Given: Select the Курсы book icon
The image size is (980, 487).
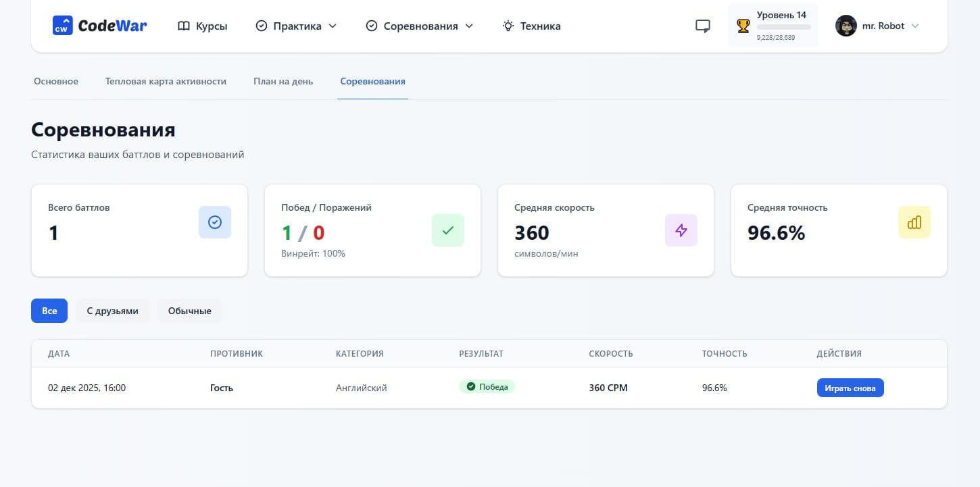Looking at the screenshot, I should coord(182,26).
